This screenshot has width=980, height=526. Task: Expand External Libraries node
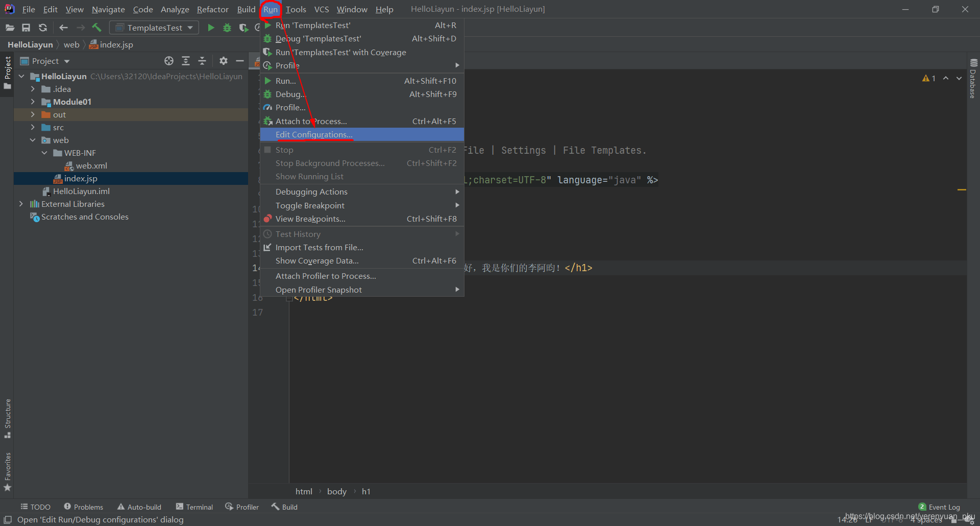[x=21, y=204]
